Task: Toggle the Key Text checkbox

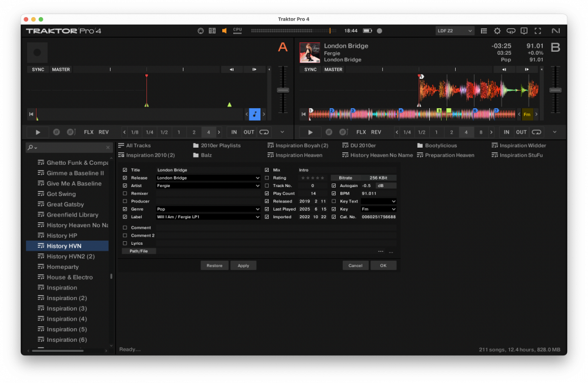Action: (x=334, y=201)
